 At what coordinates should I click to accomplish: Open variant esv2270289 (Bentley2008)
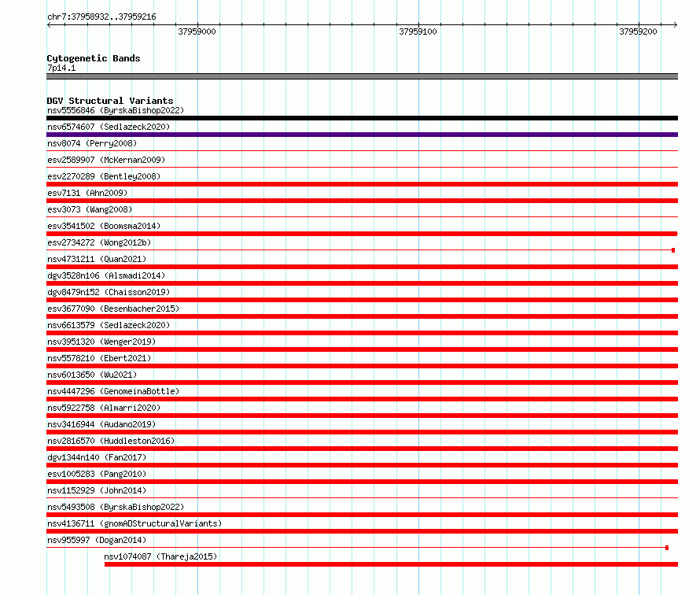(104, 176)
